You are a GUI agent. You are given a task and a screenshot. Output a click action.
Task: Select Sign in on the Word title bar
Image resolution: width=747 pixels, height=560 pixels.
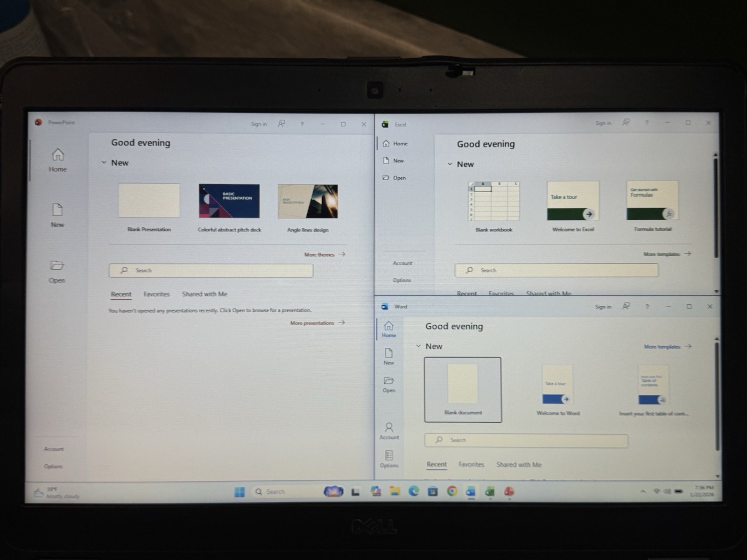603,307
